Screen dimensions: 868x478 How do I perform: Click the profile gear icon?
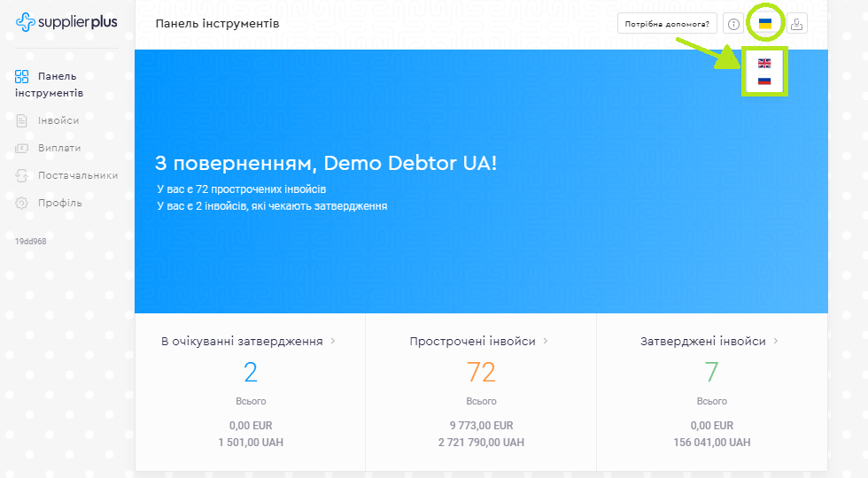click(x=22, y=203)
